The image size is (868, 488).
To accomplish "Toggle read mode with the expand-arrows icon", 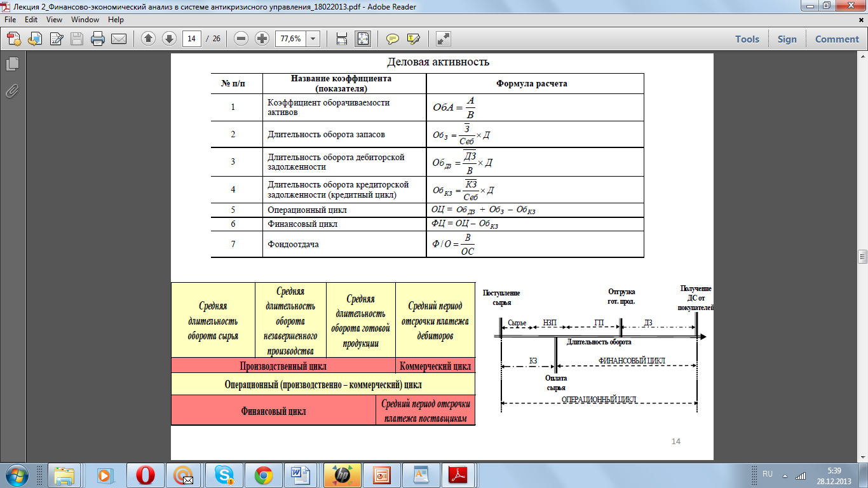I will (x=443, y=39).
